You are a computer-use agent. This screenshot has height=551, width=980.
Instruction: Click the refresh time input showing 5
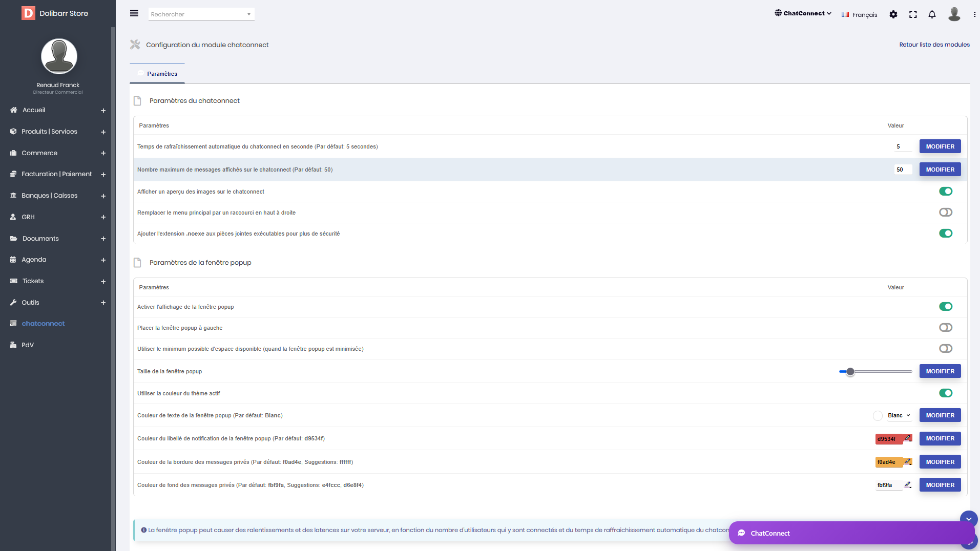tap(903, 146)
